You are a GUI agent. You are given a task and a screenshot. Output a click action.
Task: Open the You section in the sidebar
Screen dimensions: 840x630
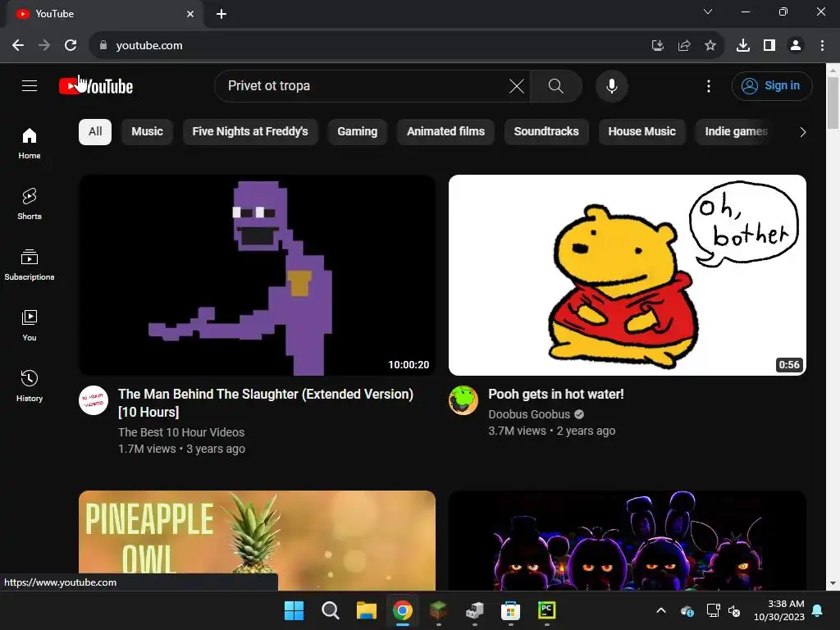30,325
